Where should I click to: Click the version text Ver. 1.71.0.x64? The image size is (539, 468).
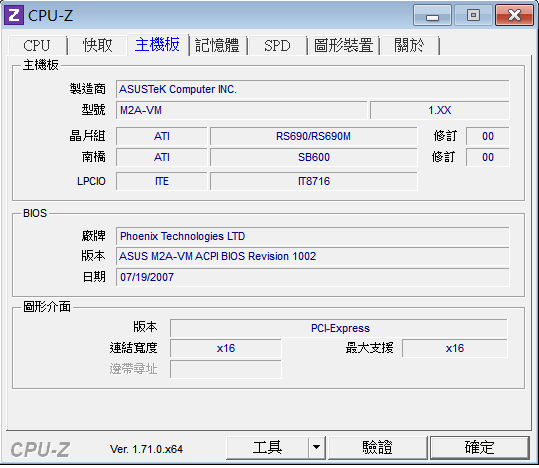point(146,449)
